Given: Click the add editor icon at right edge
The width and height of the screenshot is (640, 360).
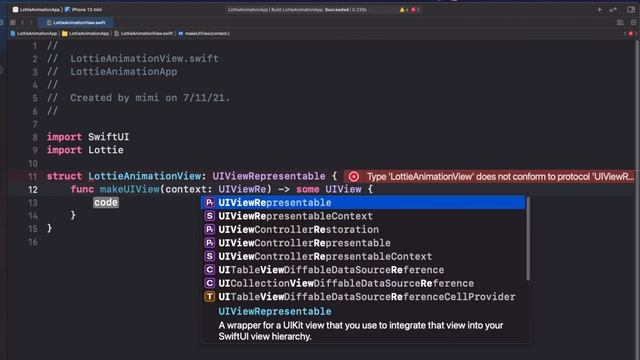Looking at the screenshot, I should [633, 22].
